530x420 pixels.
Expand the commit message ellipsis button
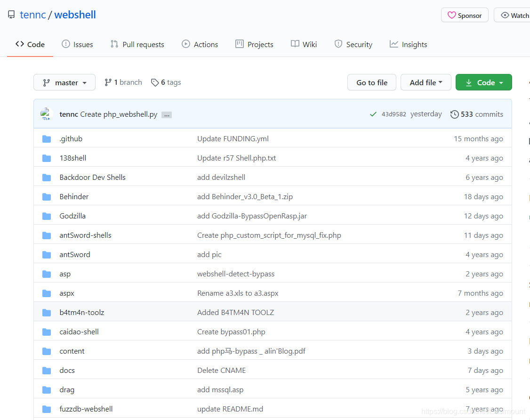(167, 115)
